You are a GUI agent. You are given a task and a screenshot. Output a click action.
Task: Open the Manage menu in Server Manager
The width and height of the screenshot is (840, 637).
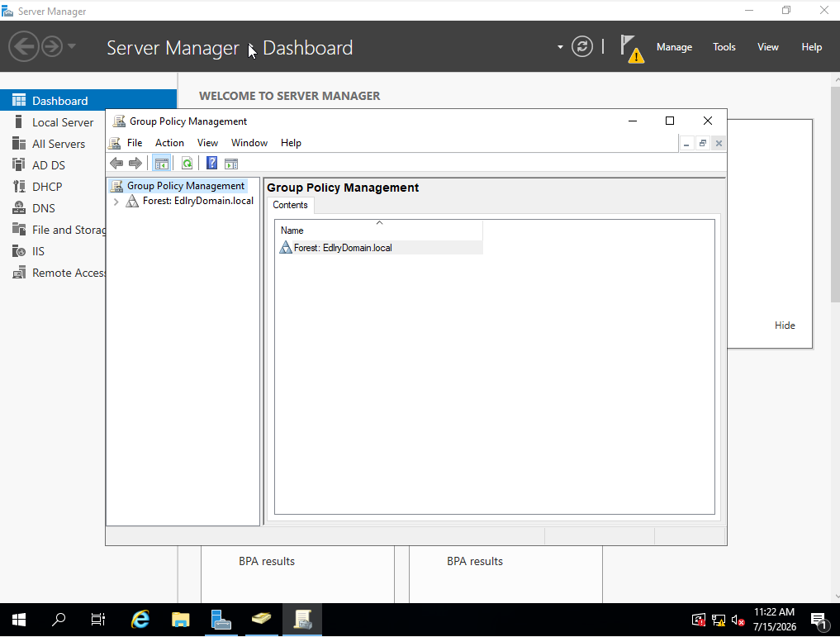click(674, 47)
